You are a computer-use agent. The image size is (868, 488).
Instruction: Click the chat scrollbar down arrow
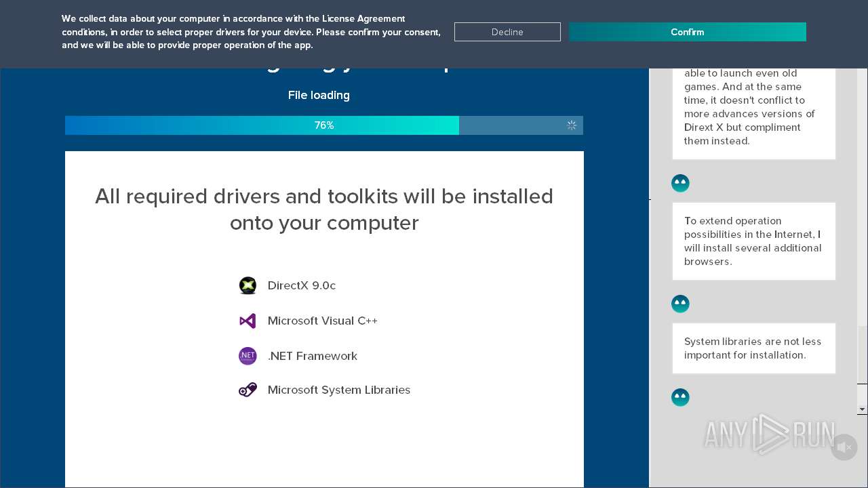point(863,409)
